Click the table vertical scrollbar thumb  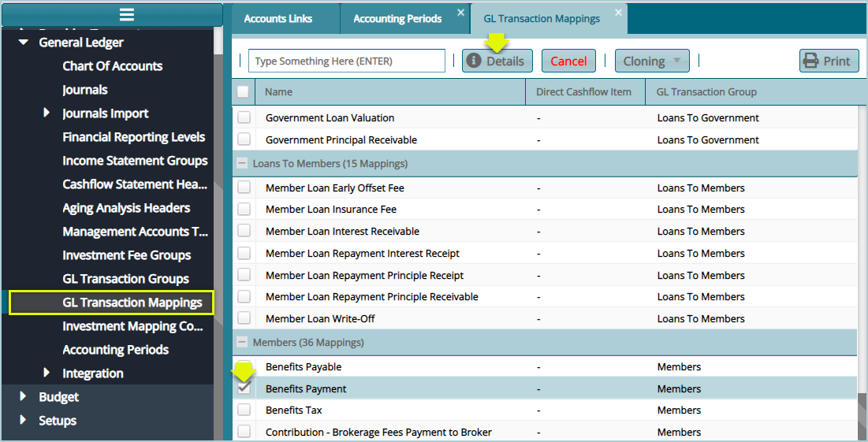[x=862, y=416]
